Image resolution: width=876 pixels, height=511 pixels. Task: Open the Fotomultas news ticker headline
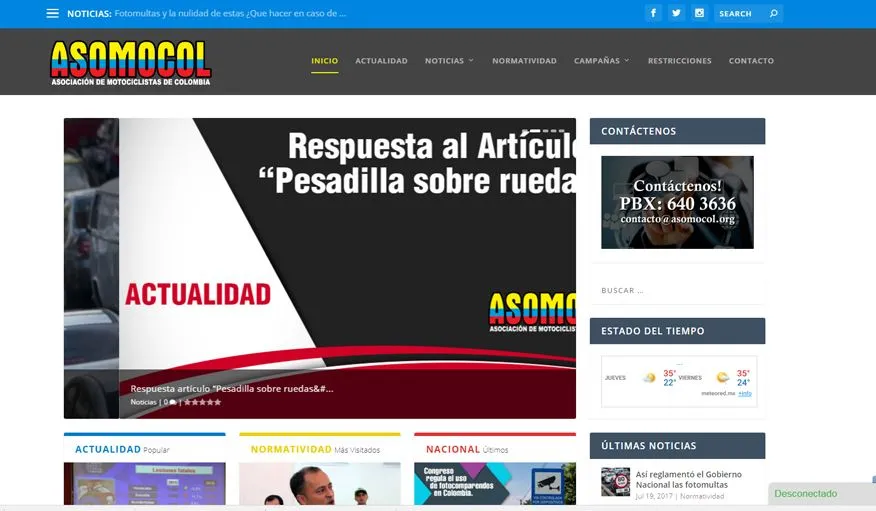pyautogui.click(x=230, y=13)
